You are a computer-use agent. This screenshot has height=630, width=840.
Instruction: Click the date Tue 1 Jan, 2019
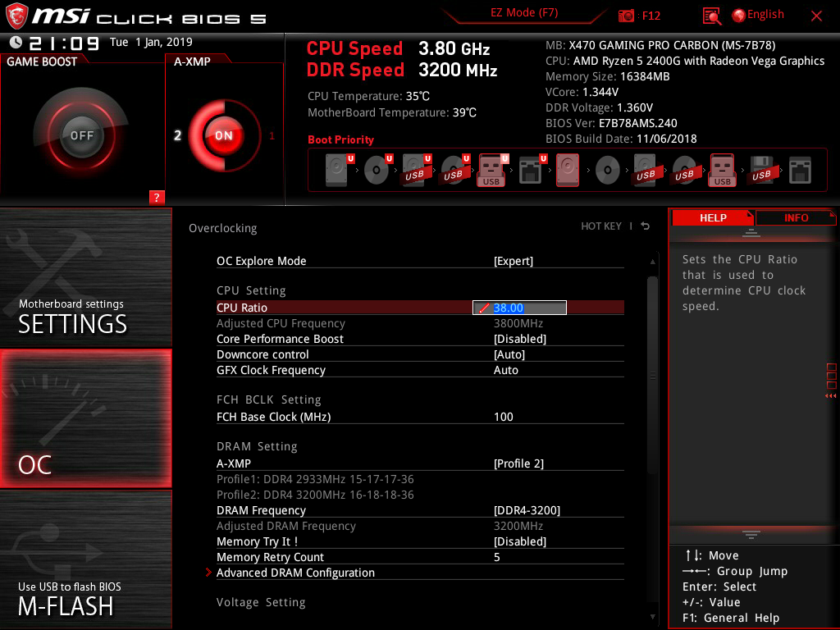[x=151, y=42]
